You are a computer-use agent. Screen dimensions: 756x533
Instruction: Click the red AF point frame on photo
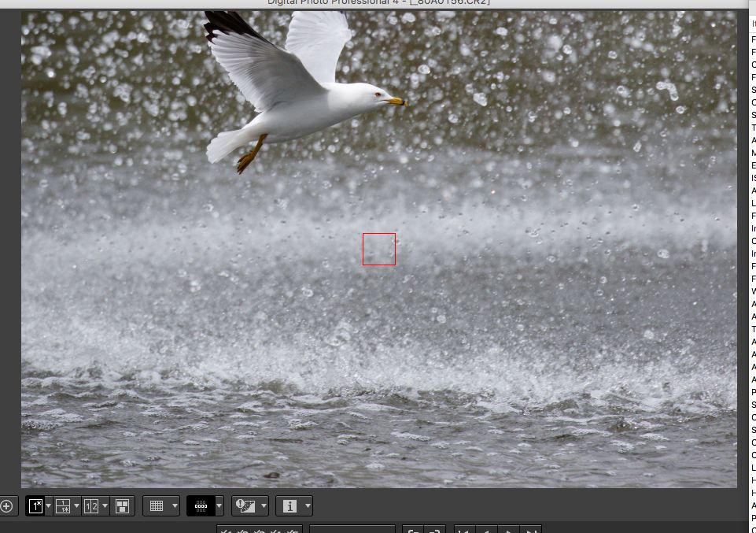(379, 250)
